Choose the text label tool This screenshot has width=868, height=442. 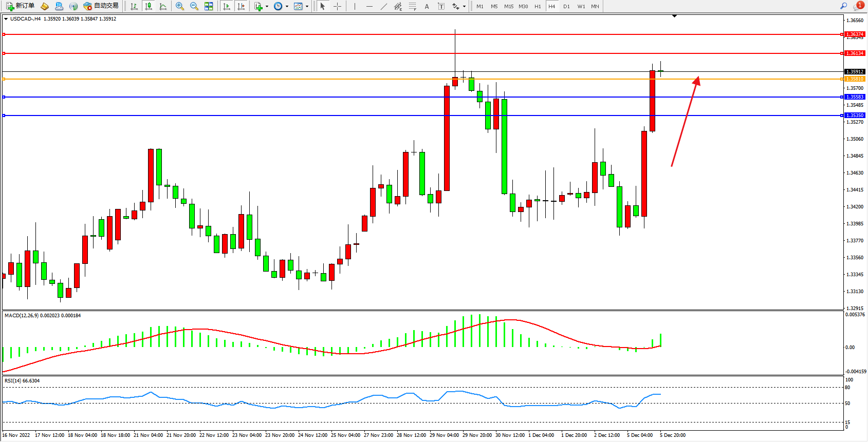(x=427, y=6)
